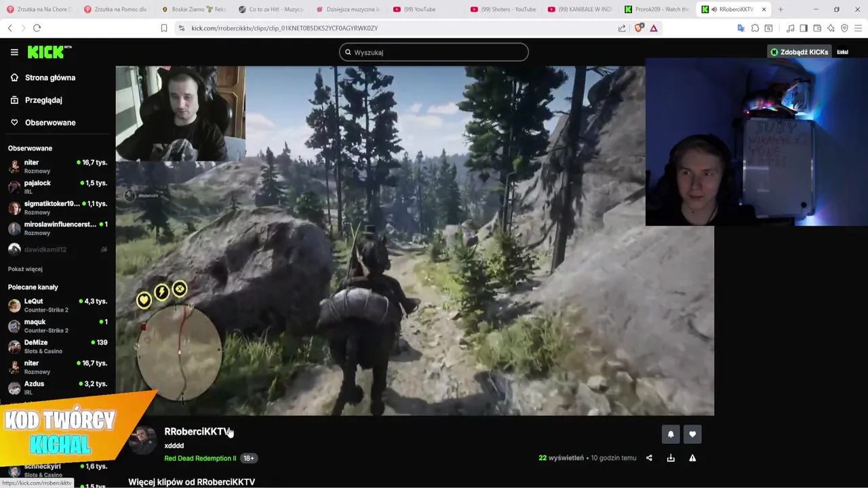Open the extensions puzzle icon

click(x=755, y=28)
